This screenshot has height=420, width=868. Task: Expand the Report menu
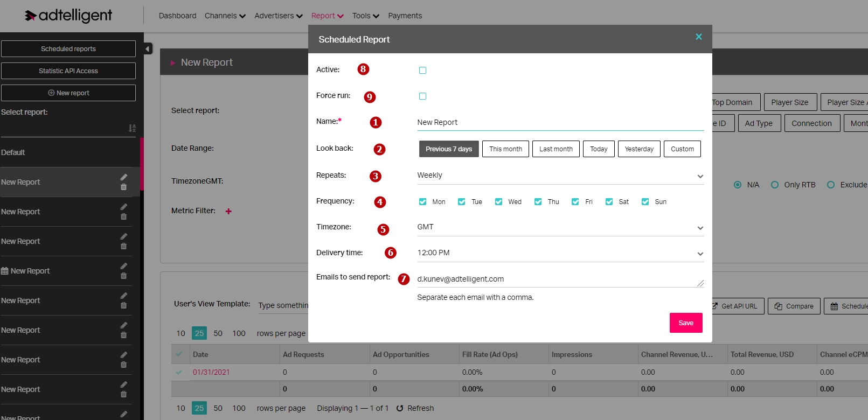tap(327, 16)
